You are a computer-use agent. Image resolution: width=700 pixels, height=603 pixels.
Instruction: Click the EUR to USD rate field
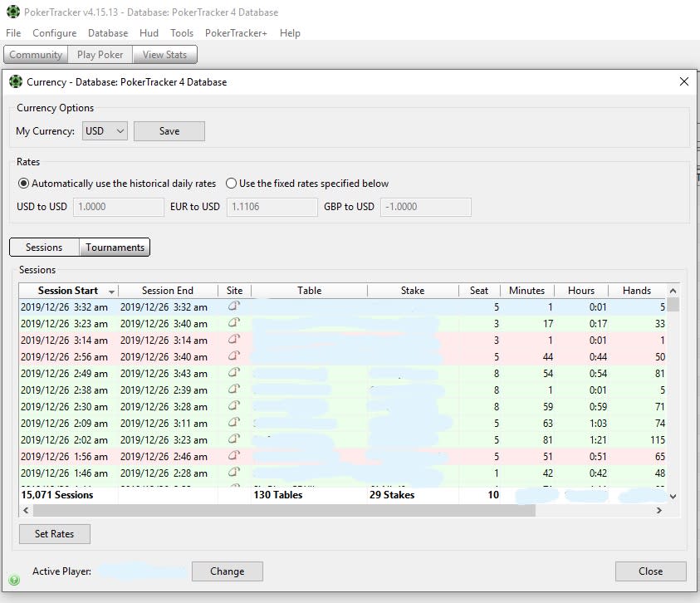(272, 207)
